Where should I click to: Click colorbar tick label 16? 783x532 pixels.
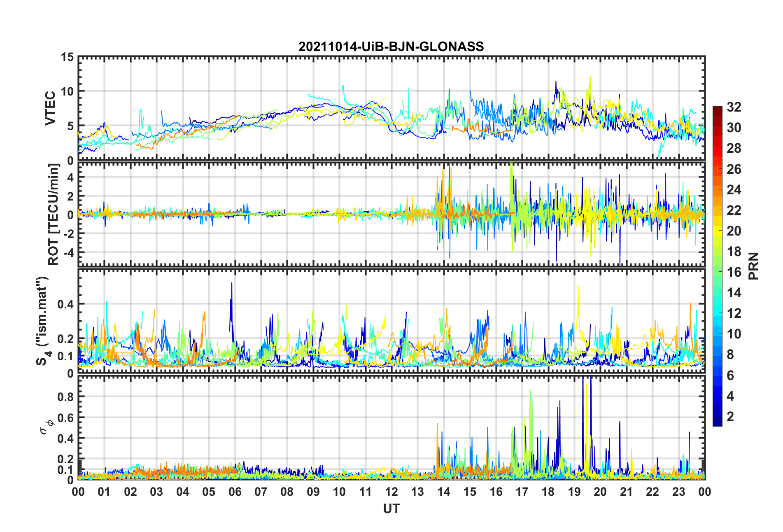734,272
